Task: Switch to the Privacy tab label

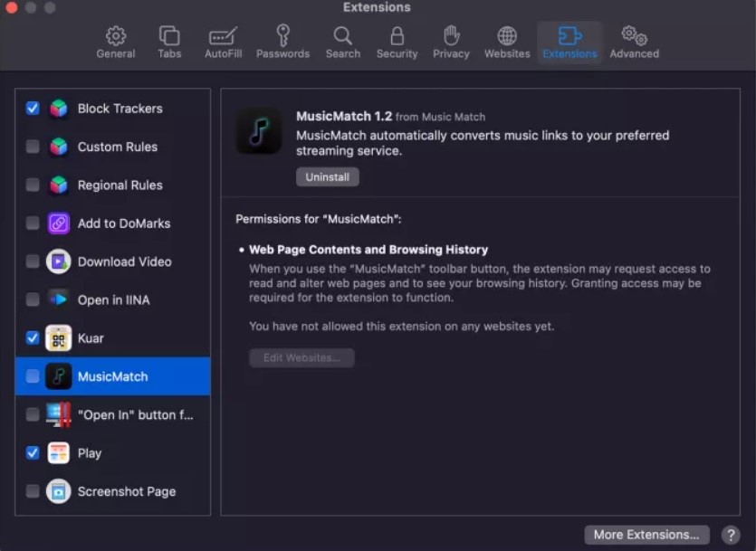Action: 451,54
